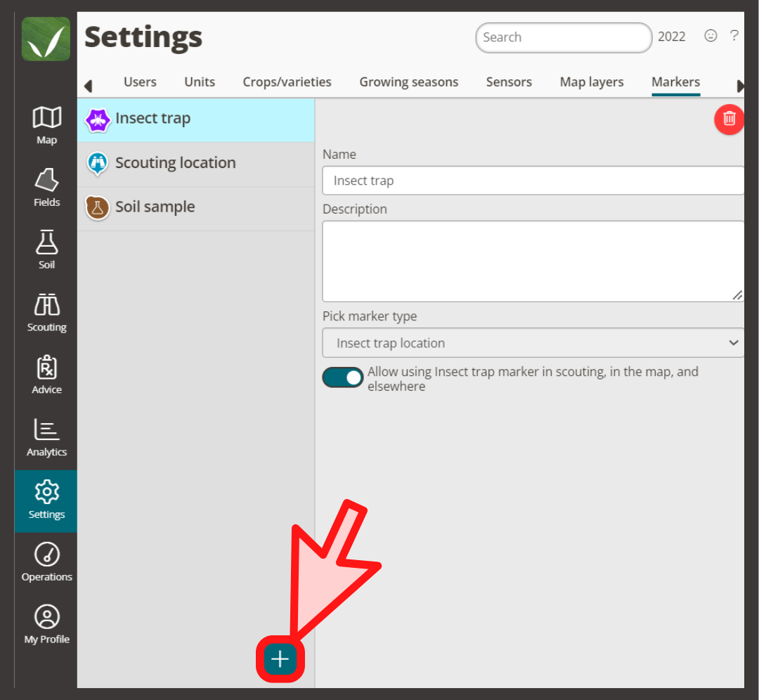Open the Operations section in sidebar
The height and width of the screenshot is (700, 759).
coord(46,562)
